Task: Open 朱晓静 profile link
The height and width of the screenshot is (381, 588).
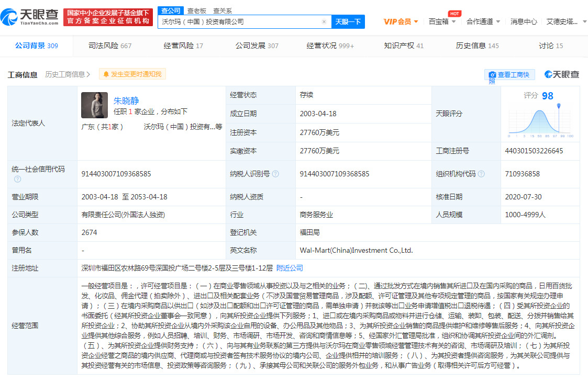Action: pyautogui.click(x=126, y=100)
